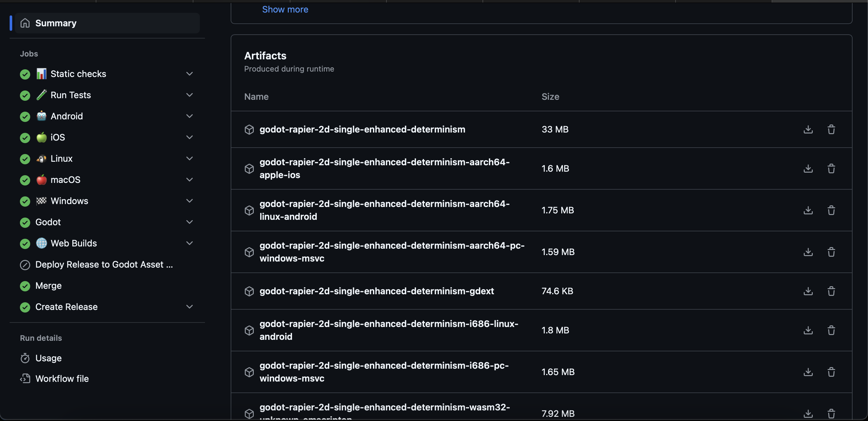This screenshot has height=421, width=868.
Task: Download the godot-rapier-2d-single-enhanced-determinism 33 MB artifact
Action: [808, 129]
